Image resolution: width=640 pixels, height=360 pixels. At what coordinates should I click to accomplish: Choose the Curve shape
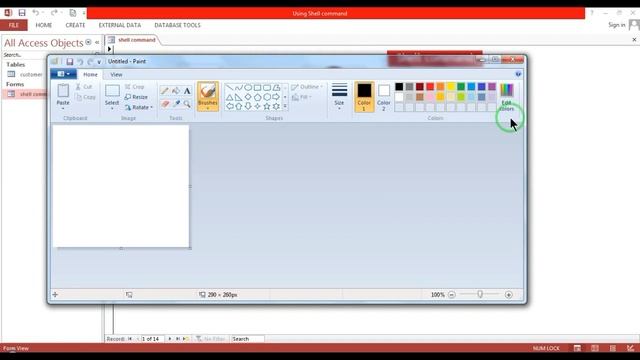pos(239,87)
